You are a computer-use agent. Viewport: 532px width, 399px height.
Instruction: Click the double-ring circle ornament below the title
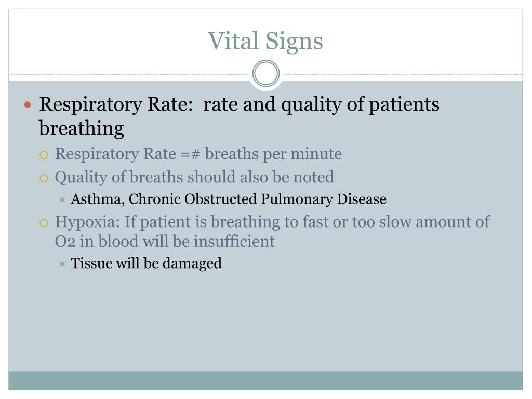pos(266,73)
